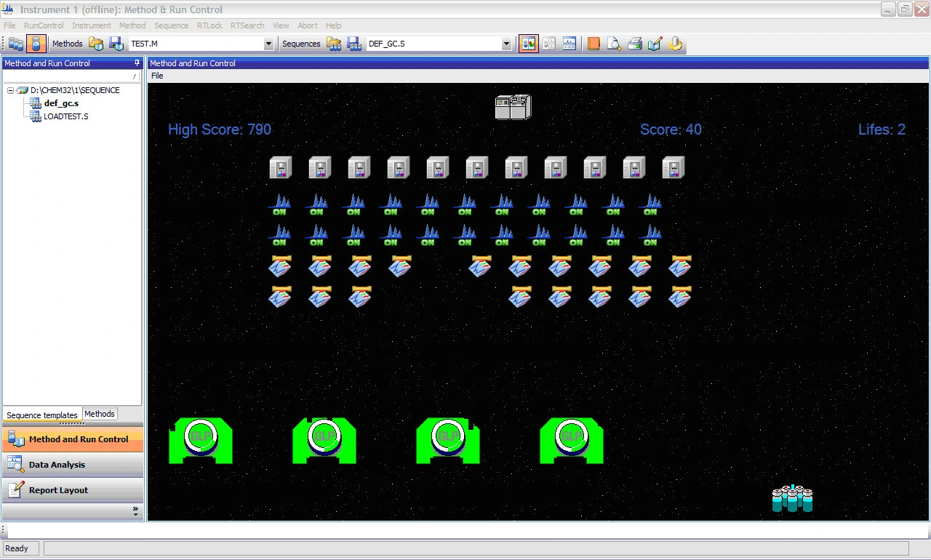The image size is (931, 560).
Task: Open the Report Layout view
Action: (73, 490)
